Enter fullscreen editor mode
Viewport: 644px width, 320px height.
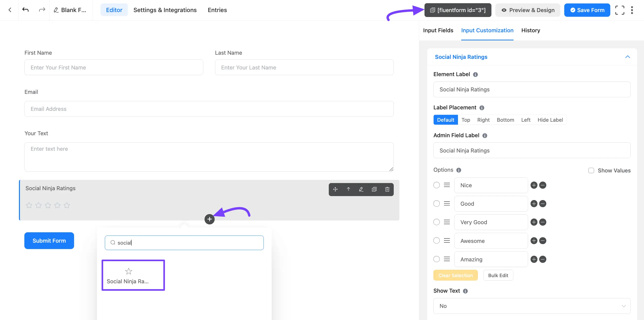[x=620, y=10]
